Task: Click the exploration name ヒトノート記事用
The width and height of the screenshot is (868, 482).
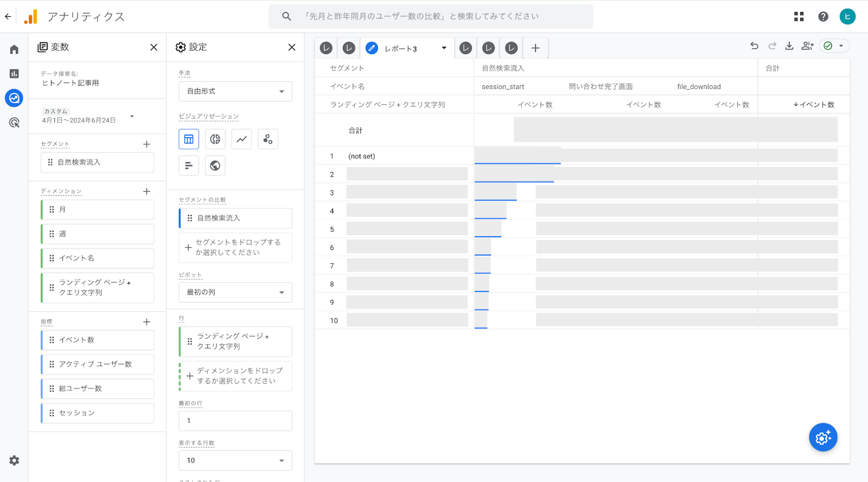Action: pos(71,83)
